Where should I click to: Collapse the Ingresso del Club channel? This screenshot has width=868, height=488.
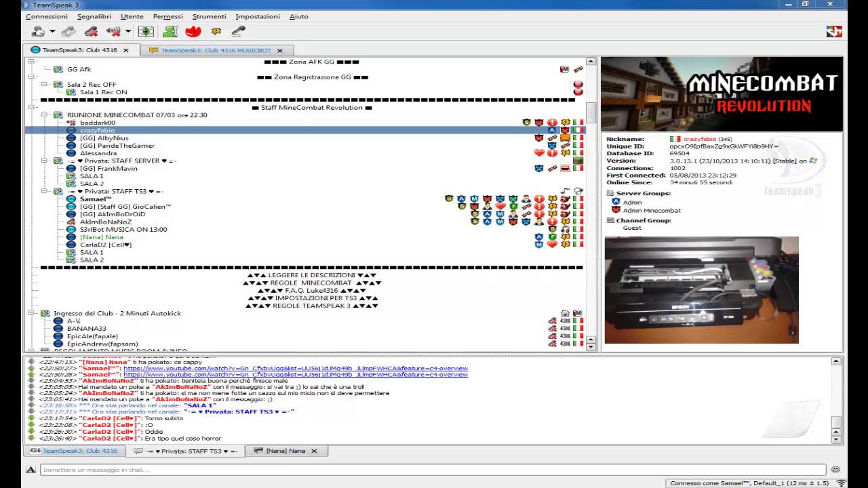pyautogui.click(x=31, y=313)
